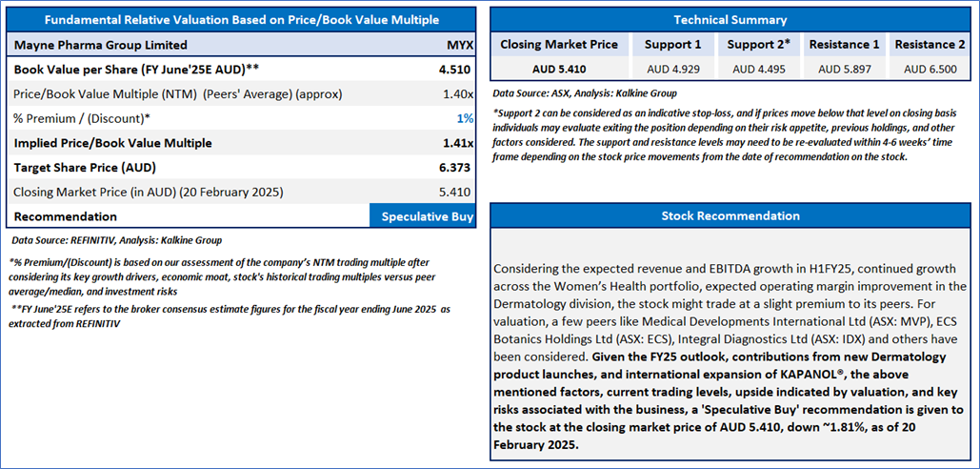The height and width of the screenshot is (469, 980).
Task: Select the Stock Recommendation header bar
Action: 730,215
